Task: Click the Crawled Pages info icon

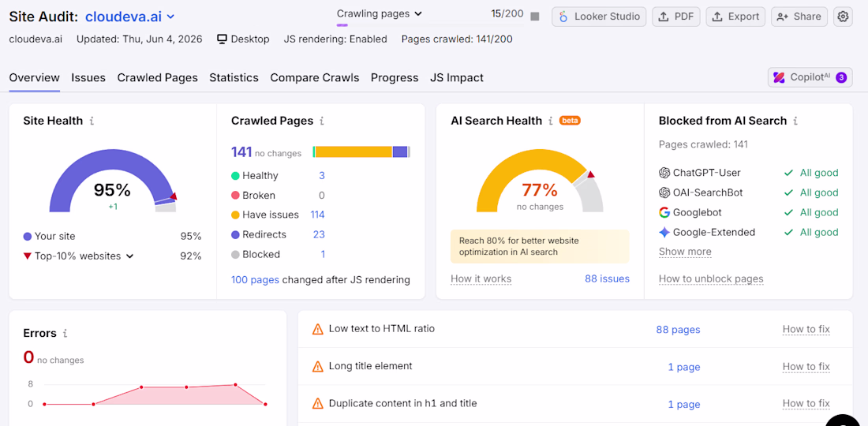Action: tap(322, 121)
